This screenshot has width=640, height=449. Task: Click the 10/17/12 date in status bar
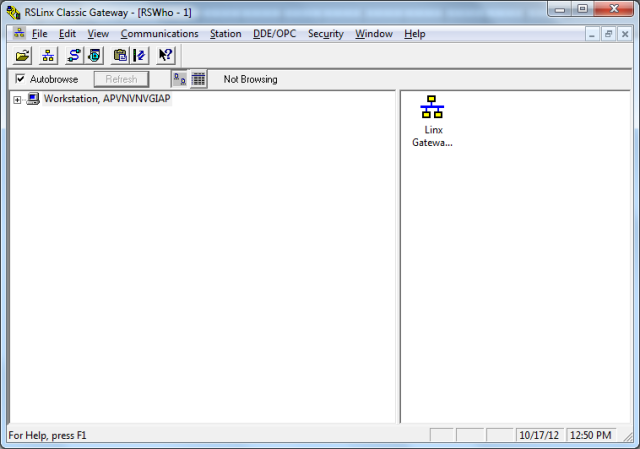[x=539, y=435]
